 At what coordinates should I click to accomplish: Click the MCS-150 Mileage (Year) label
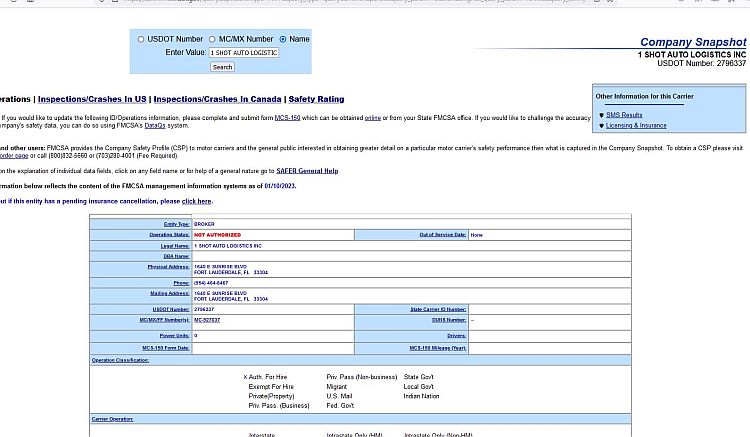438,348
